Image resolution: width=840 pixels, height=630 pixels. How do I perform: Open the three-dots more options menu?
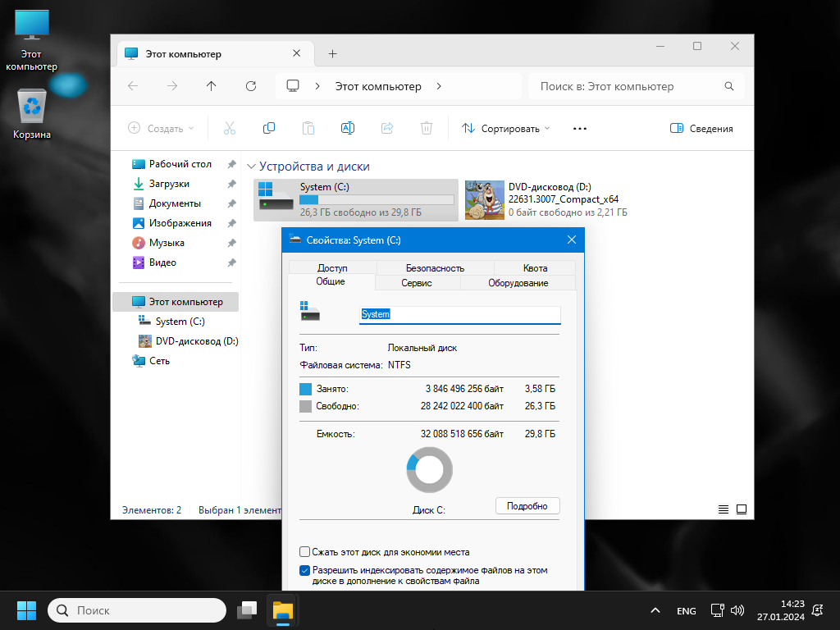tap(580, 129)
